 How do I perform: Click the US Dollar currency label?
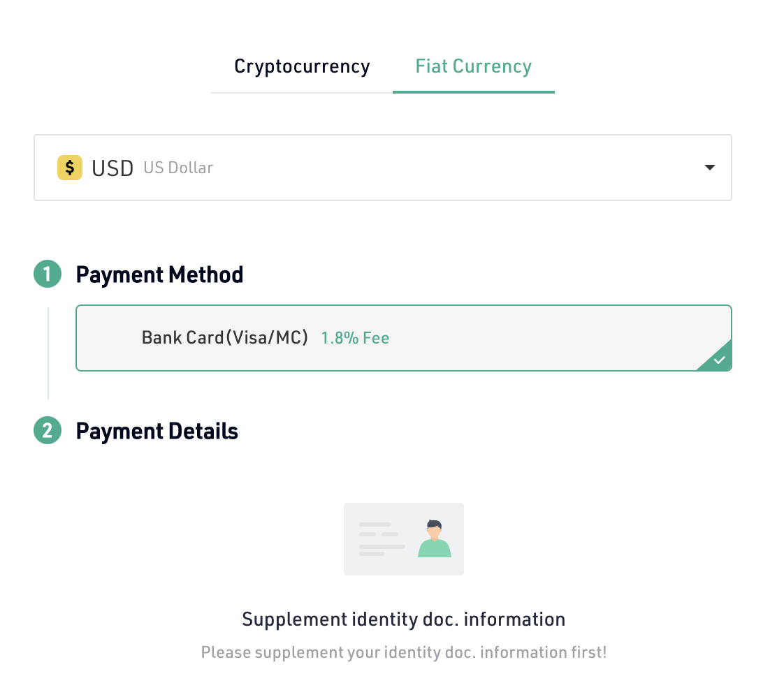pyautogui.click(x=178, y=168)
